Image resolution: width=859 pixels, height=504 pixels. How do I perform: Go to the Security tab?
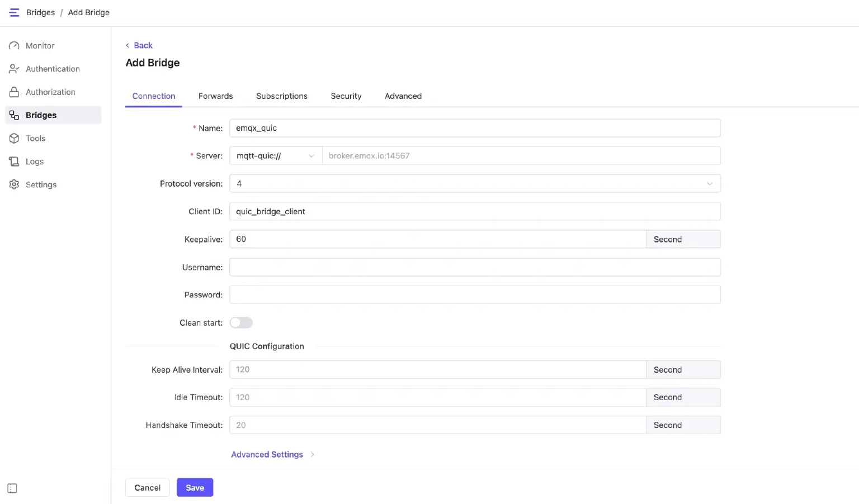346,96
